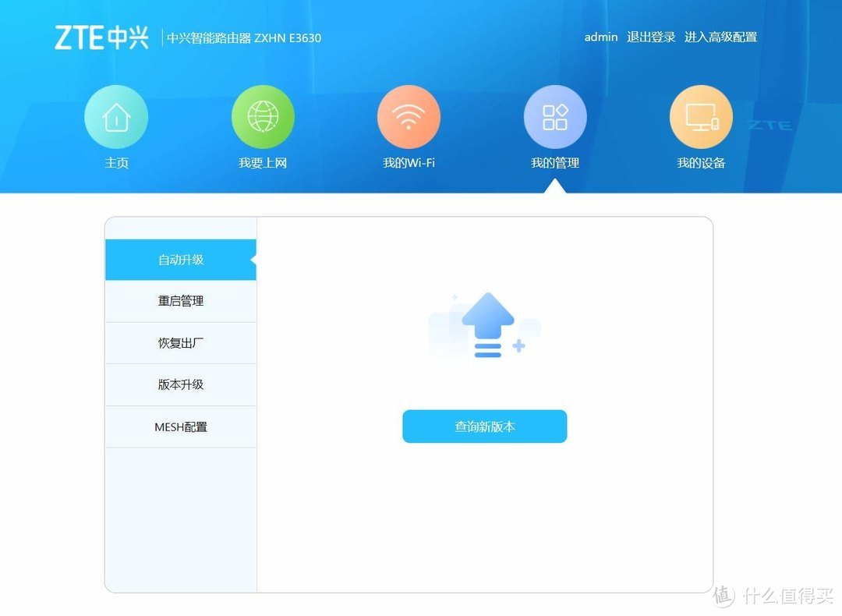Open 进入高级配置 advanced settings

point(721,37)
